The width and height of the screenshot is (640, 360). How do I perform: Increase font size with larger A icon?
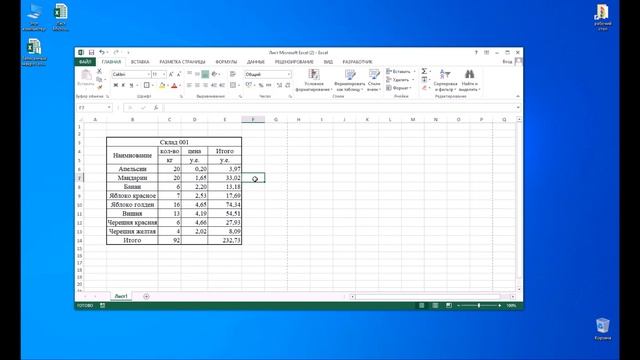171,74
